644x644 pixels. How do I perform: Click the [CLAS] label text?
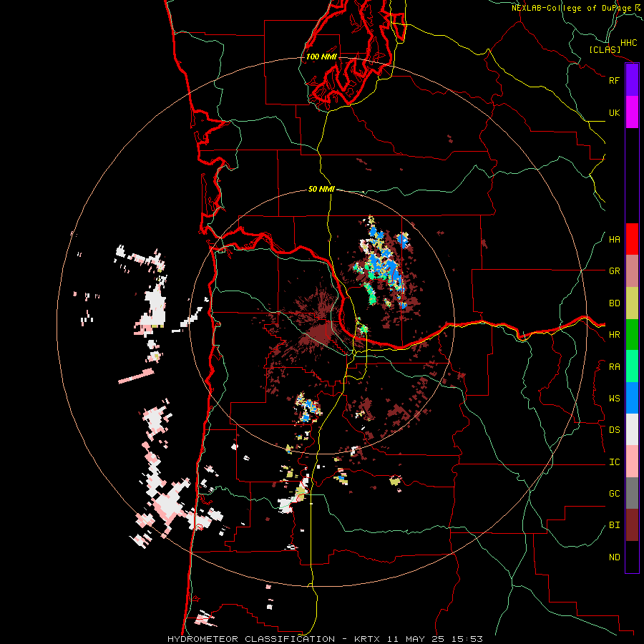click(x=605, y=50)
